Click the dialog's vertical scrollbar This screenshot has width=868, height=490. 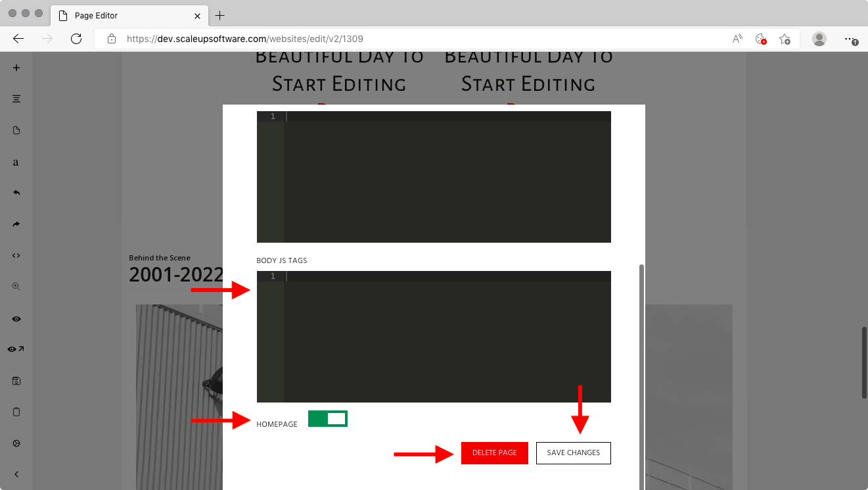(x=642, y=378)
